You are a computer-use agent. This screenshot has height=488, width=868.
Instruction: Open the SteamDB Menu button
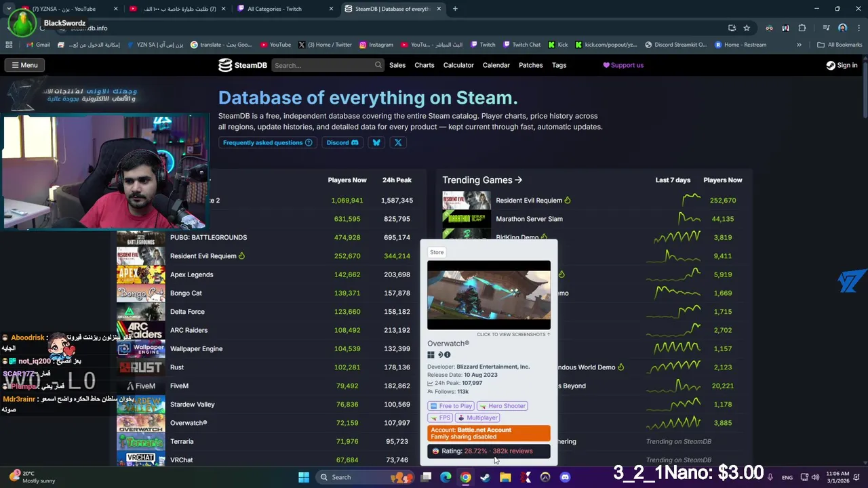tap(24, 65)
